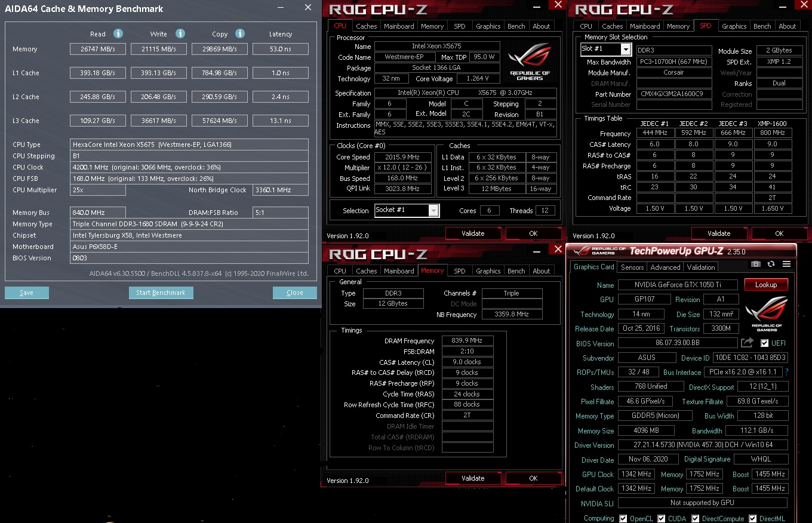Image resolution: width=812 pixels, height=523 pixels.
Task: Open Graphics tab in CPU-Z SPD window
Action: pyautogui.click(x=734, y=26)
